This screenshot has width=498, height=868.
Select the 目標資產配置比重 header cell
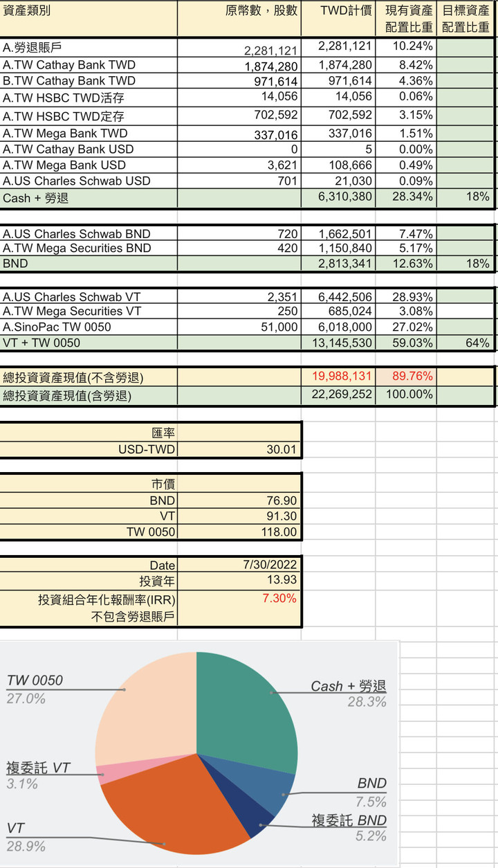coord(466,19)
